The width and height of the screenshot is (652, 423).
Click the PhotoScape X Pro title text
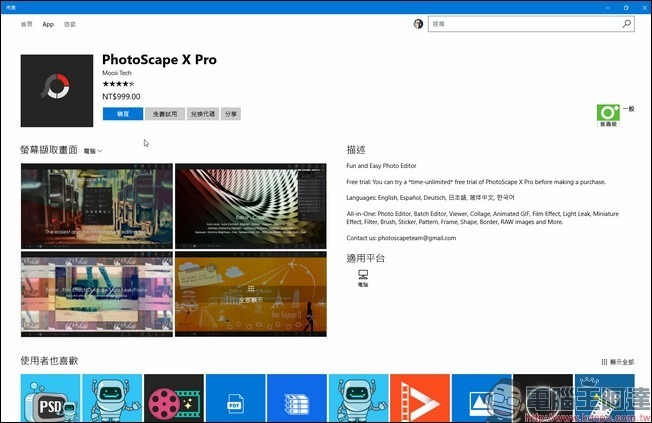[159, 59]
